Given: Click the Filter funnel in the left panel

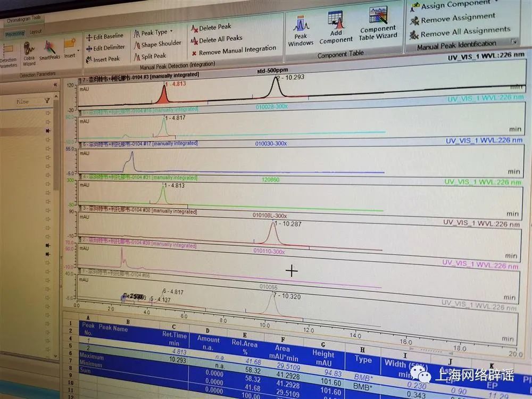Looking at the screenshot, I should [x=47, y=101].
